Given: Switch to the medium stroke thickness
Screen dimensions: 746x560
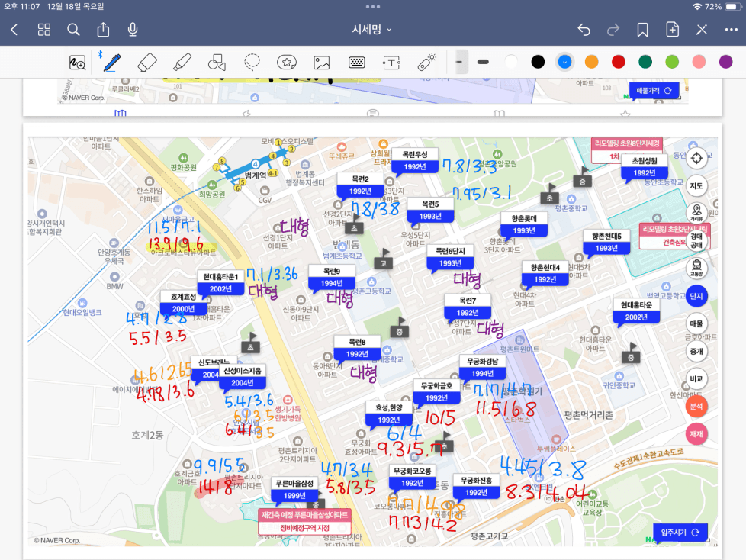Looking at the screenshot, I should 483,62.
